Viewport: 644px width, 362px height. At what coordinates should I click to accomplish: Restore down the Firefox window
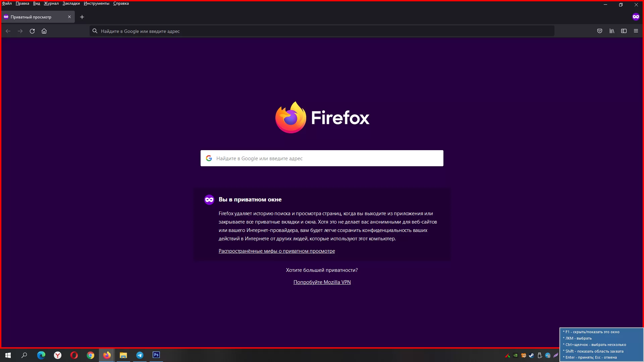coord(621,5)
